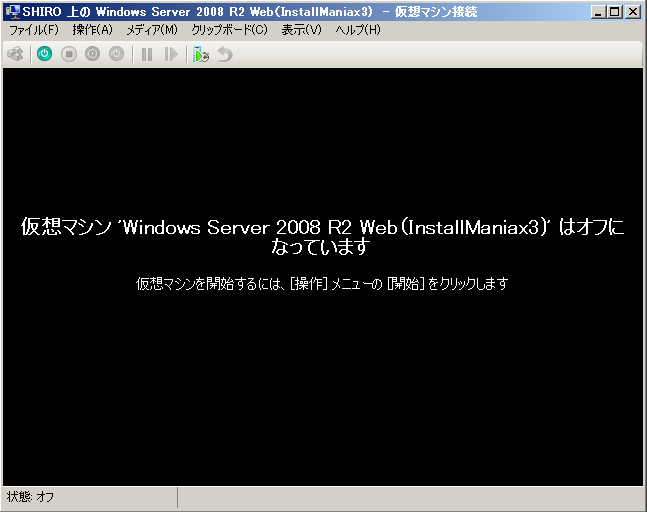Click the Shut Down toolbar icon
The width and height of the screenshot is (647, 512).
(x=92, y=54)
